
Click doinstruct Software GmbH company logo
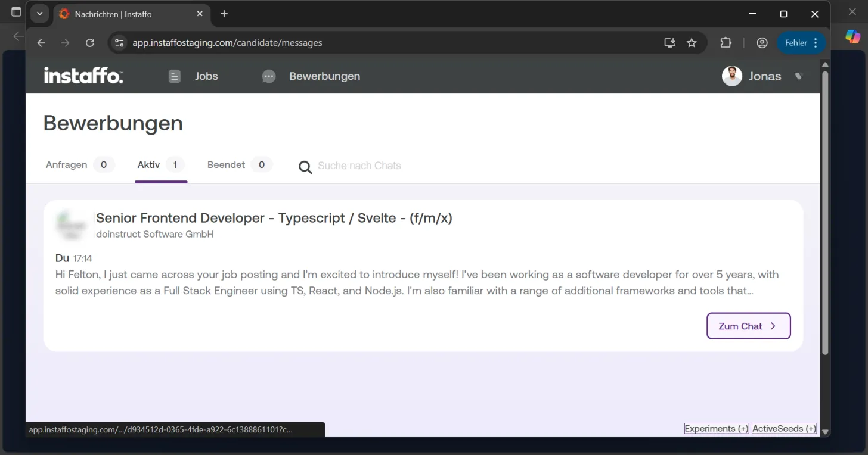pyautogui.click(x=72, y=225)
